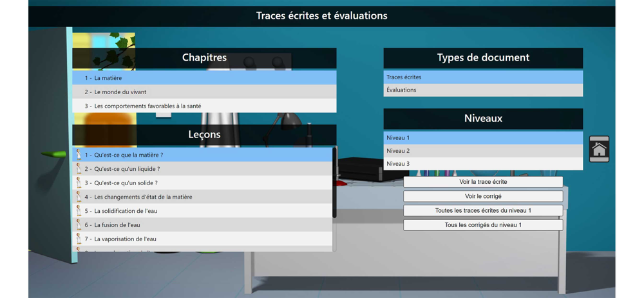The width and height of the screenshot is (644, 298).
Task: Select chapter 'Les comportements favorables à la santé'
Action: [x=204, y=106]
